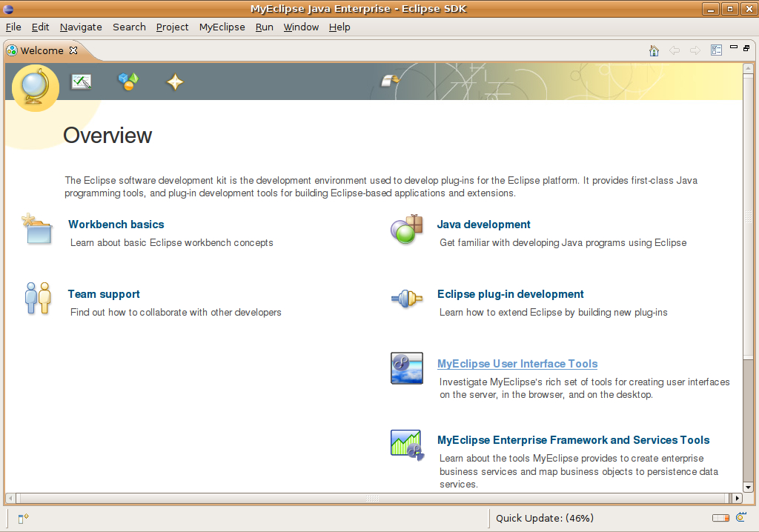This screenshot has width=759, height=532.
Task: Click the Team support people icon
Action: pyautogui.click(x=38, y=298)
